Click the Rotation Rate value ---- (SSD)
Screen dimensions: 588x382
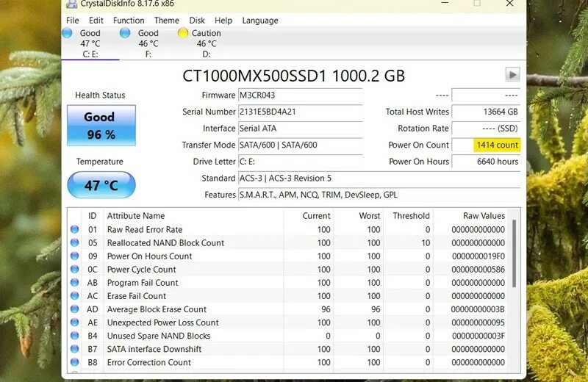tap(486, 129)
